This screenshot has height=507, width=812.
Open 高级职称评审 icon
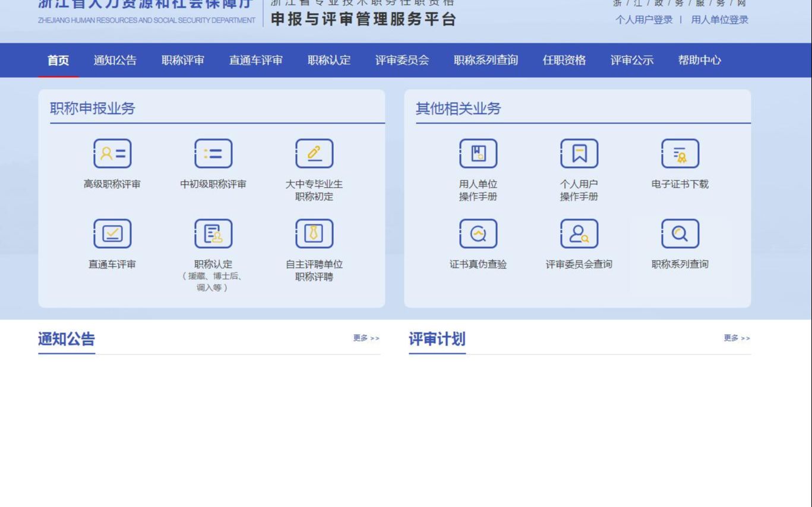click(112, 154)
